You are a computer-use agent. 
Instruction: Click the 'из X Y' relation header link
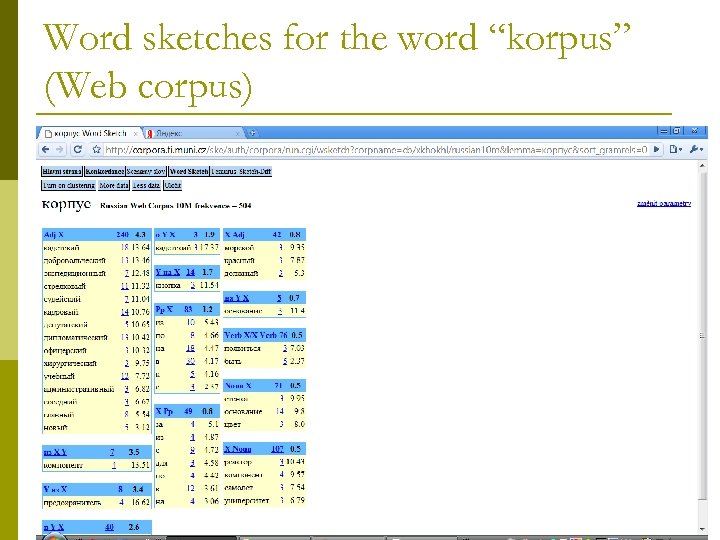point(55,452)
